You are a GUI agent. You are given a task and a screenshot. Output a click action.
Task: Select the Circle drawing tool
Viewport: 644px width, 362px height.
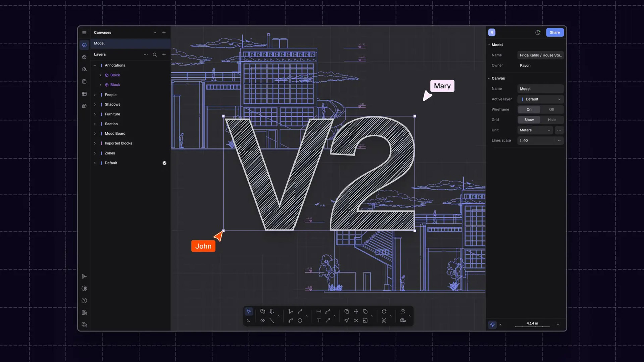300,321
